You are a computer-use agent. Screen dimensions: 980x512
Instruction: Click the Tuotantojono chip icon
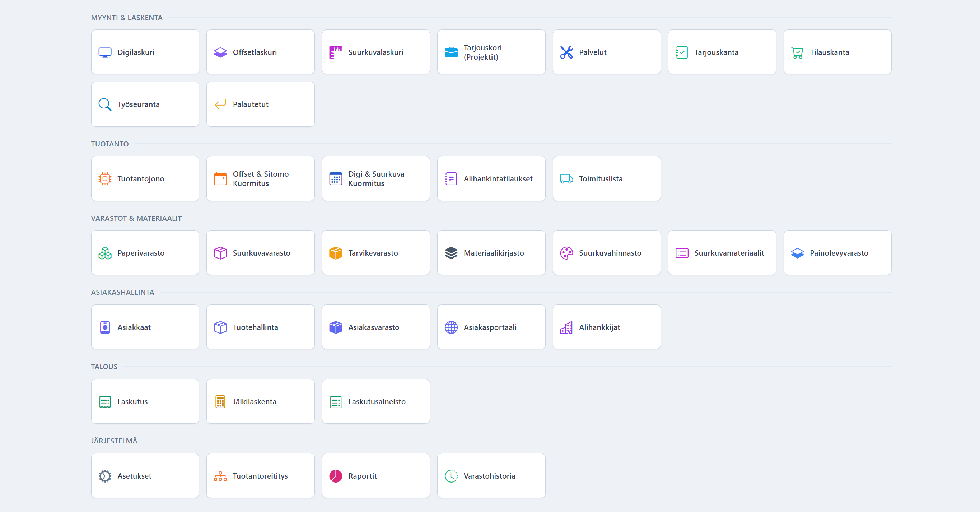(x=105, y=179)
